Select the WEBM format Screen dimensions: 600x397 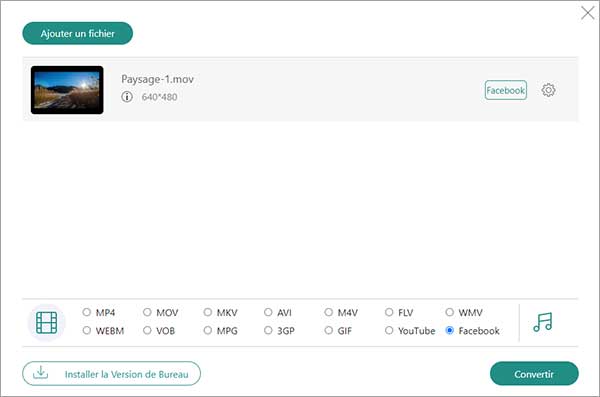tap(87, 330)
